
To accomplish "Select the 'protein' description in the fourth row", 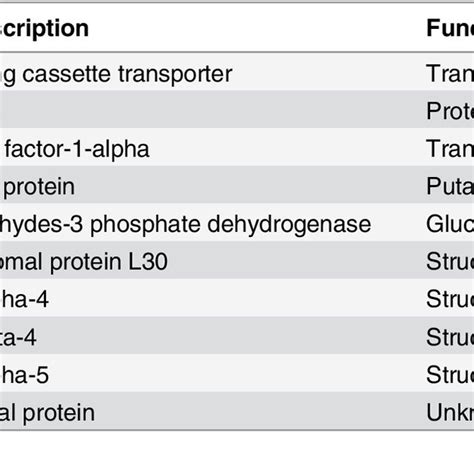I will click(37, 187).
